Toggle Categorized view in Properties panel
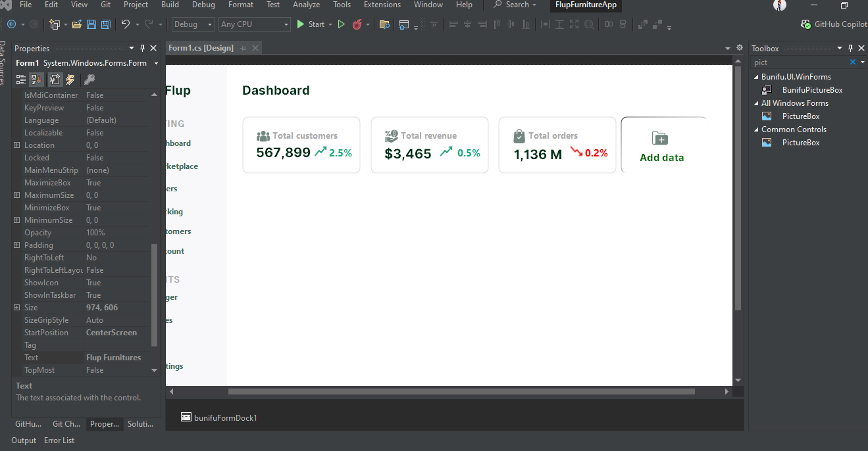Screen dimensions: 868x451 click(21, 80)
